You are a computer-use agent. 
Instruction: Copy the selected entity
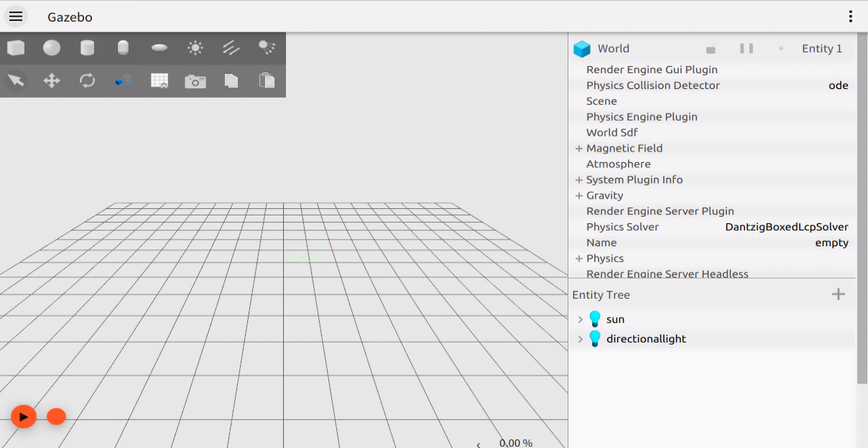(x=231, y=80)
